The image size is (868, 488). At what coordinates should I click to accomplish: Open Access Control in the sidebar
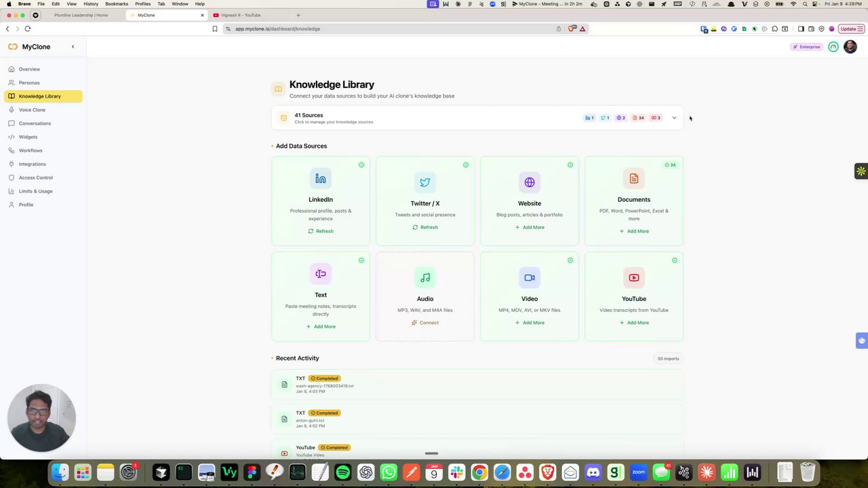35,178
